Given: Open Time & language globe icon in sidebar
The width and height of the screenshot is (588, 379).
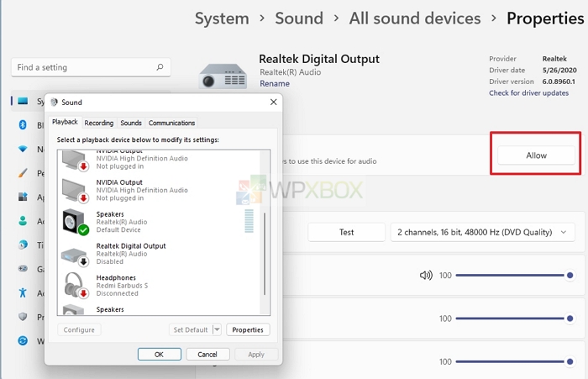Looking at the screenshot, I should click(x=23, y=245).
